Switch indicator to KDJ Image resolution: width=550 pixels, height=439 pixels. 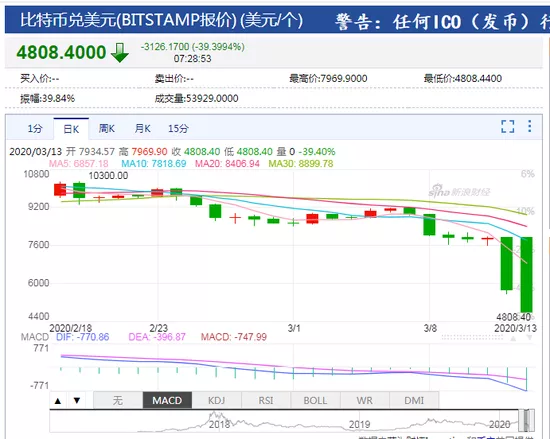[216, 400]
